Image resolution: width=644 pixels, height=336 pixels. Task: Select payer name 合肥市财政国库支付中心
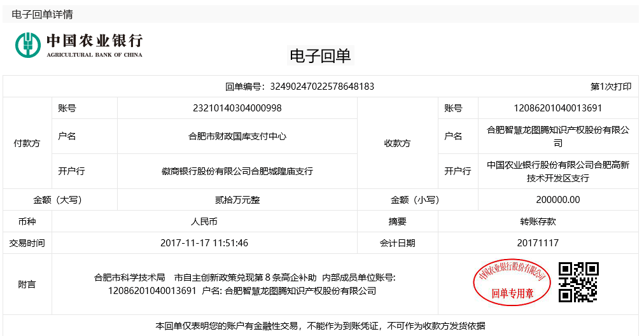(237, 136)
